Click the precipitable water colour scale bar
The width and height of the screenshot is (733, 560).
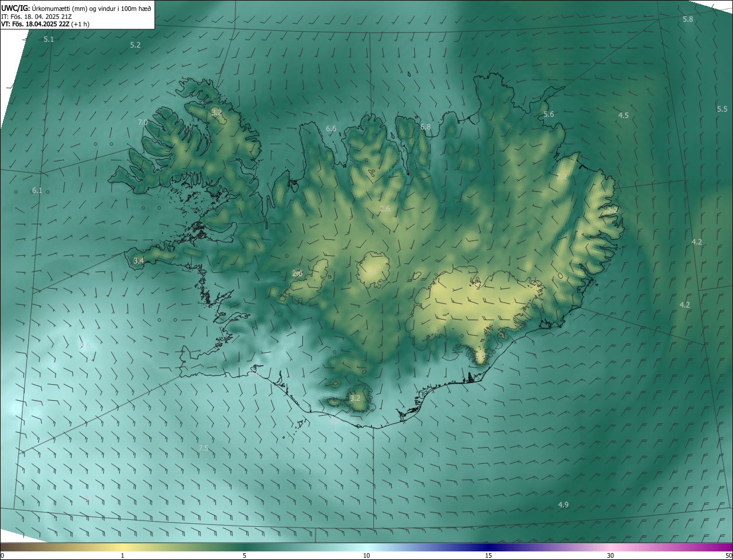point(366,547)
